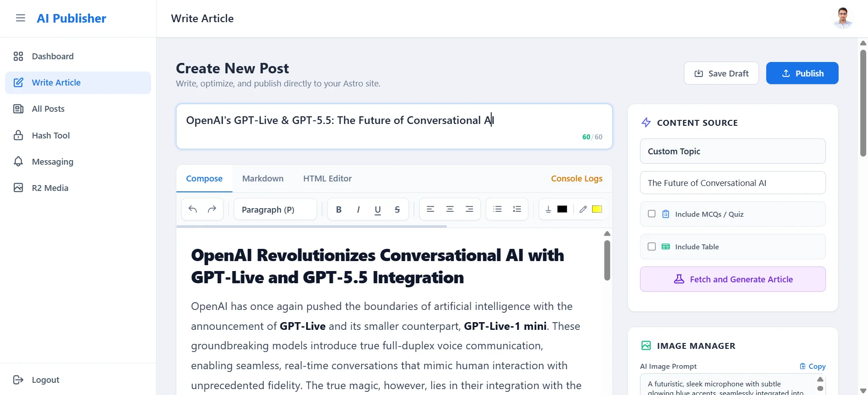Copy the AI image prompt

812,366
